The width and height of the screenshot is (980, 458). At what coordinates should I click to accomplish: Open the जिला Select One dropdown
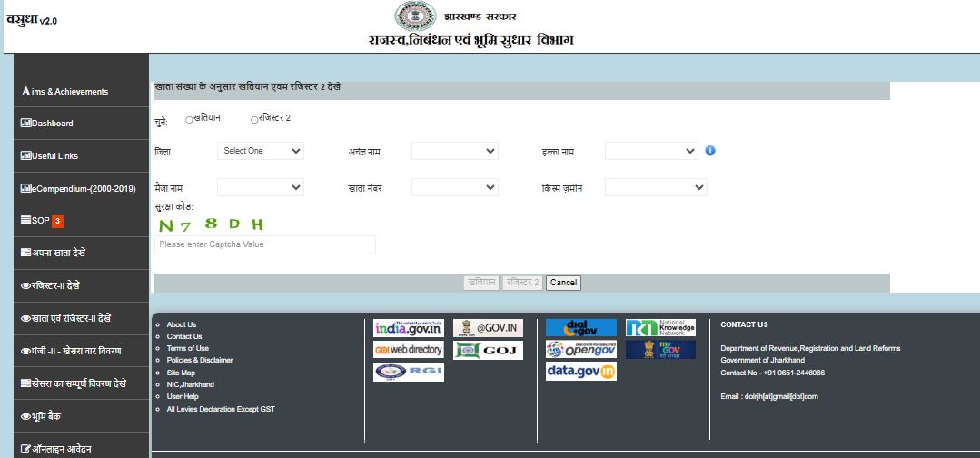point(261,151)
